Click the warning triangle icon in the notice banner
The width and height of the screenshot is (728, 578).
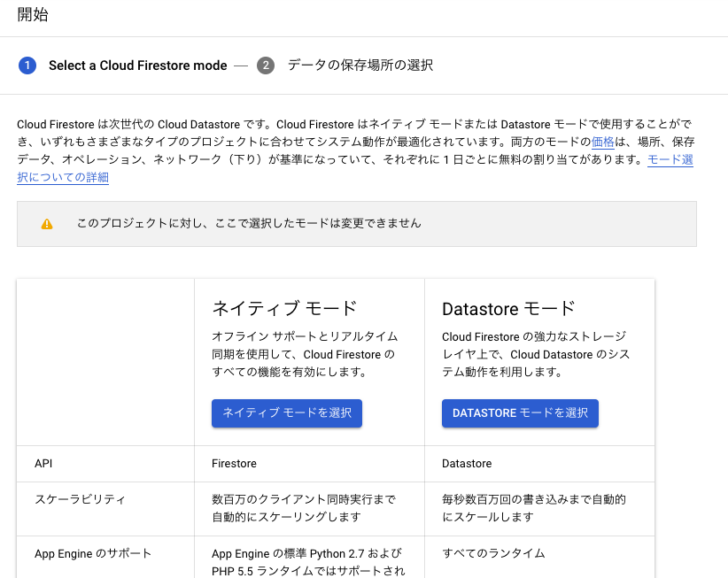click(45, 224)
